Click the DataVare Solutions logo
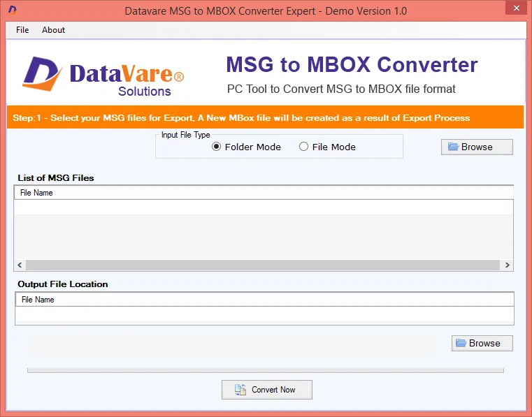This screenshot has height=417, width=532. click(103, 76)
